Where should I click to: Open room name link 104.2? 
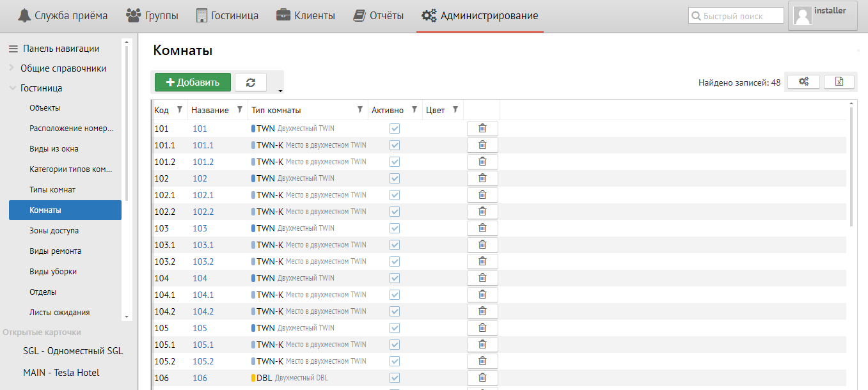[x=203, y=311]
